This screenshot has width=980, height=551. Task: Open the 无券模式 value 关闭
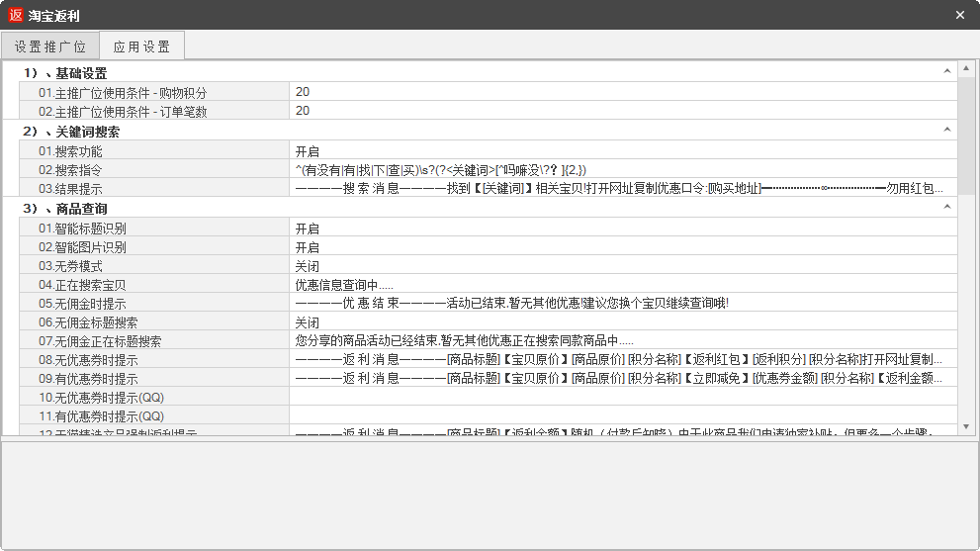click(x=623, y=266)
